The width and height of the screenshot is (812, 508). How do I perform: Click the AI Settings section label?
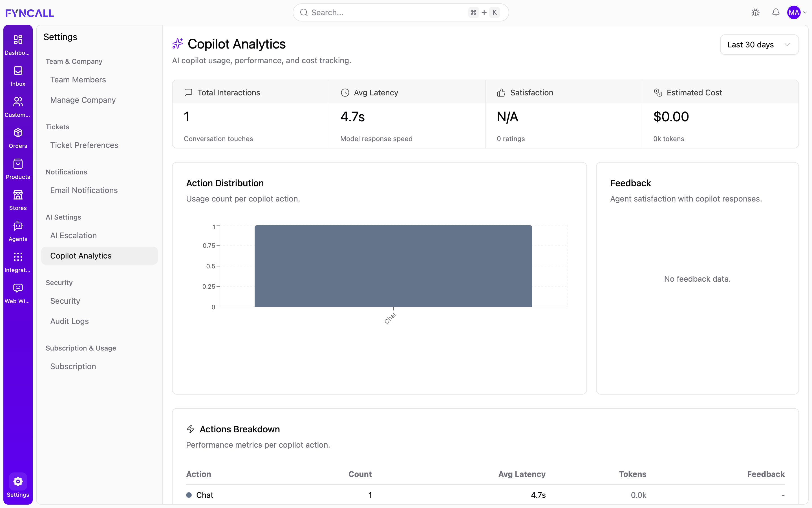[63, 217]
